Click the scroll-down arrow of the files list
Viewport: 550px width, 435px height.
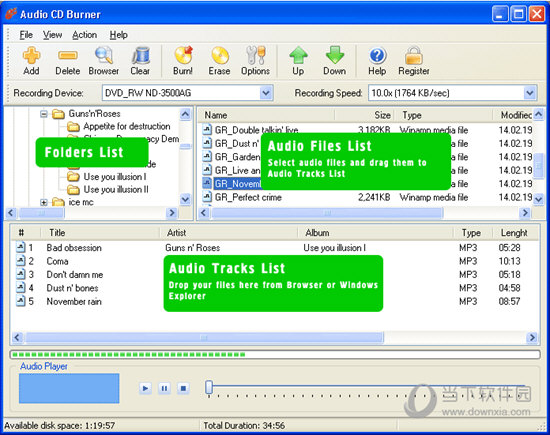click(x=538, y=199)
